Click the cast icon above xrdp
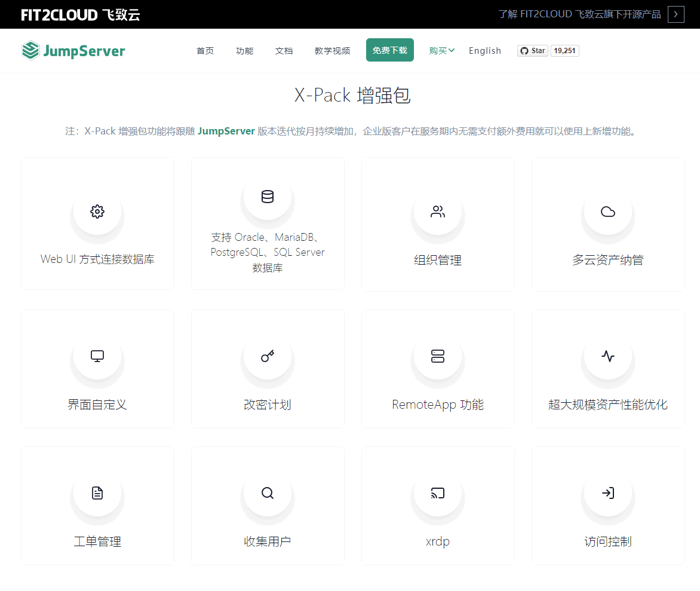Screen dimensions: 700x591 437,493
